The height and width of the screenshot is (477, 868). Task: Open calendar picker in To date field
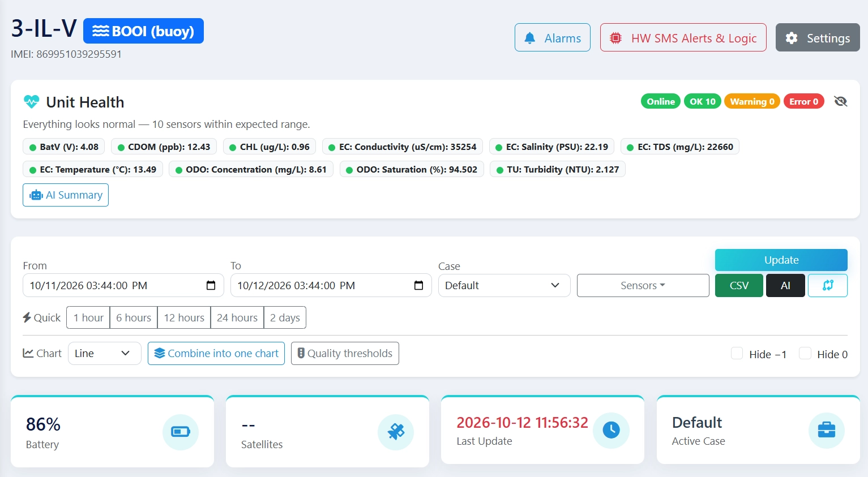pos(419,285)
